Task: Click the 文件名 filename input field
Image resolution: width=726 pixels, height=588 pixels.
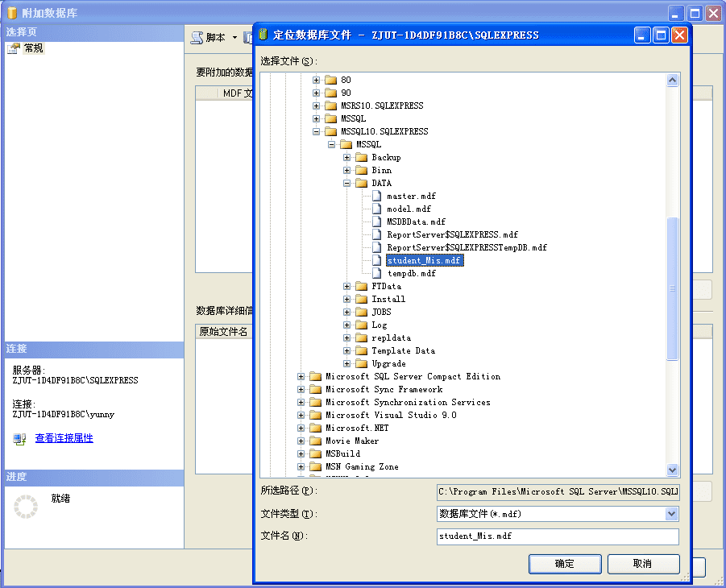Action: pyautogui.click(x=558, y=536)
